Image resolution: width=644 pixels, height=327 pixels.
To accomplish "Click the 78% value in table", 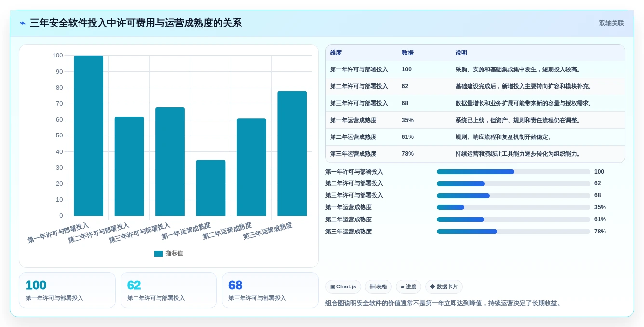I will click(x=408, y=154).
